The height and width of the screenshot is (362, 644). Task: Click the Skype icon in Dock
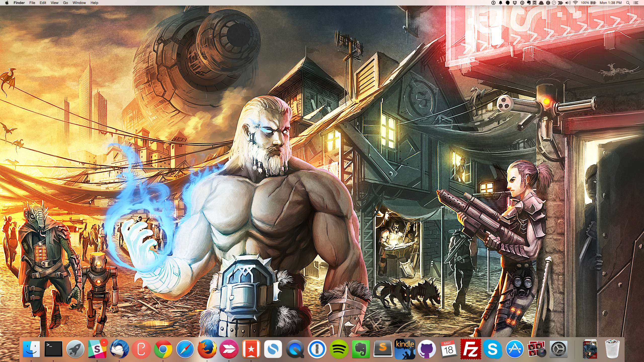click(x=493, y=349)
